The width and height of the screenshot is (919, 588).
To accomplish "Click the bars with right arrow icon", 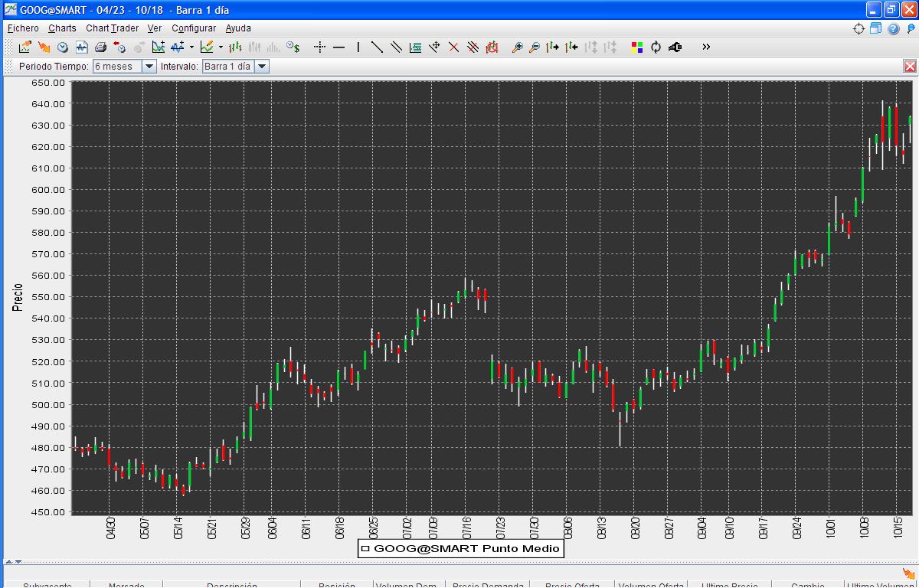I will (553, 47).
